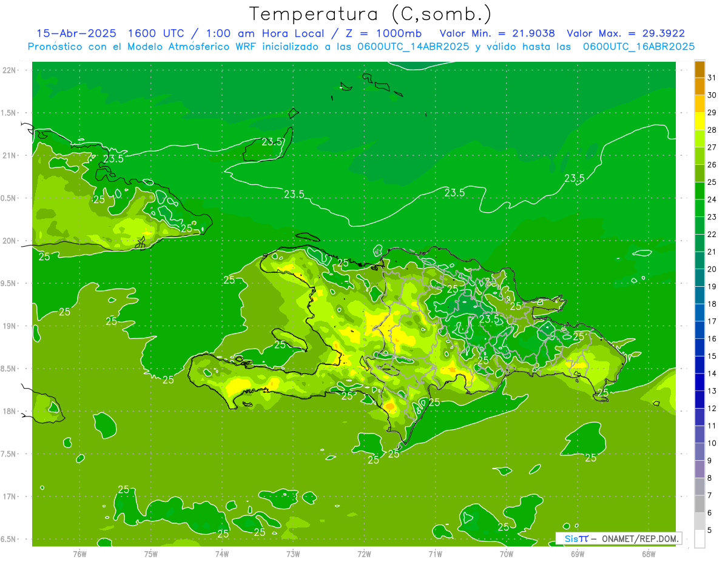This screenshot has height=562, width=728.
Task: Click the 17N latitude axis label
Action: (x=10, y=497)
